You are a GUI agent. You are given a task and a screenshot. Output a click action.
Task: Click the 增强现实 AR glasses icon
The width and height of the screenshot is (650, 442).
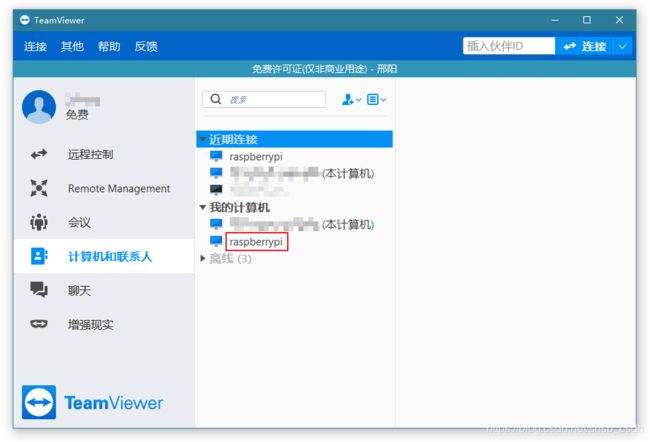(x=39, y=324)
